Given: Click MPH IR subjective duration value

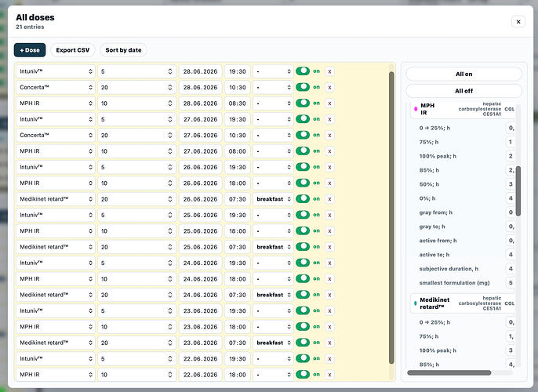Looking at the screenshot, I should pyautogui.click(x=511, y=269).
